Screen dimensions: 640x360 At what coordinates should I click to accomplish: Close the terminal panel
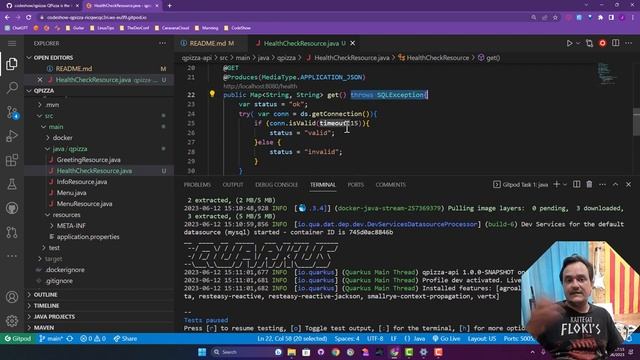(629, 184)
